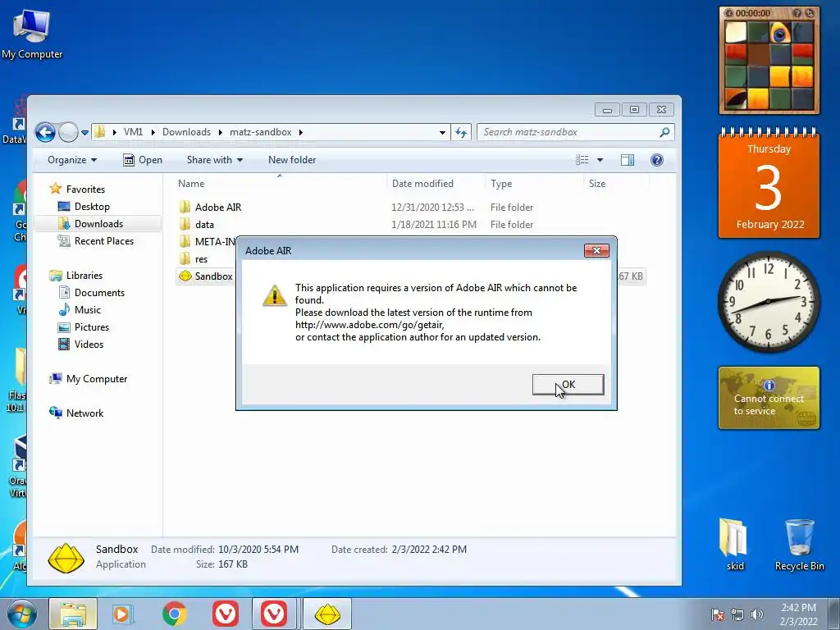Click the network tray icon
Viewport: 840px width, 630px height.
tap(737, 614)
